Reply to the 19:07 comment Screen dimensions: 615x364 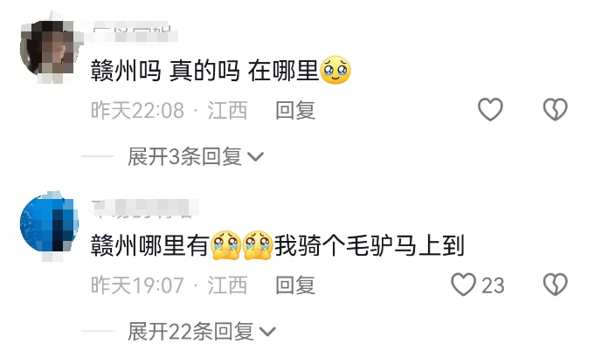(x=295, y=285)
